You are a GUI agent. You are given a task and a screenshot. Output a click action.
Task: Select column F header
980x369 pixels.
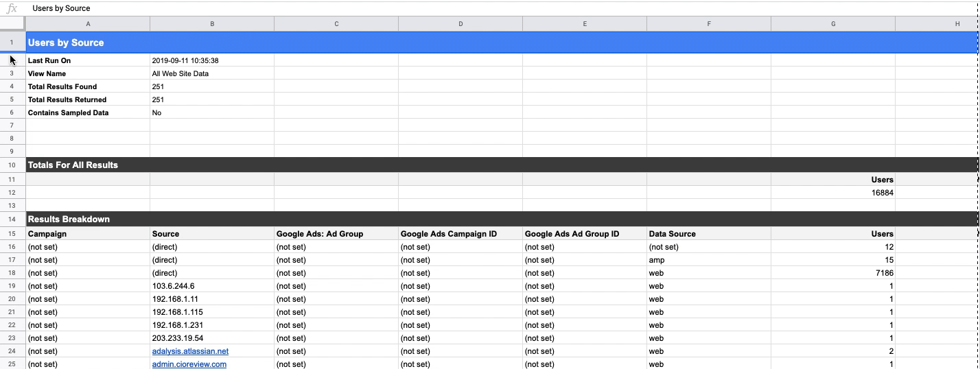point(709,24)
